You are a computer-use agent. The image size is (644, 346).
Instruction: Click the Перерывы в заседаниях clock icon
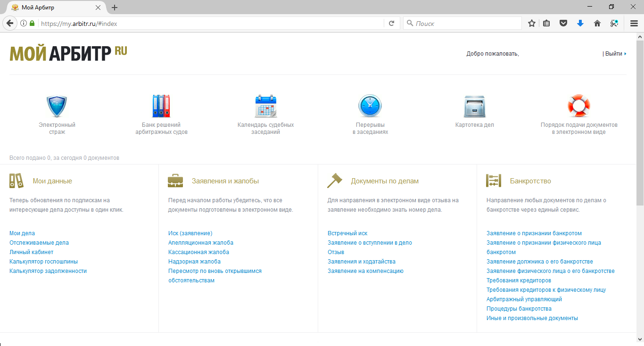pyautogui.click(x=370, y=106)
